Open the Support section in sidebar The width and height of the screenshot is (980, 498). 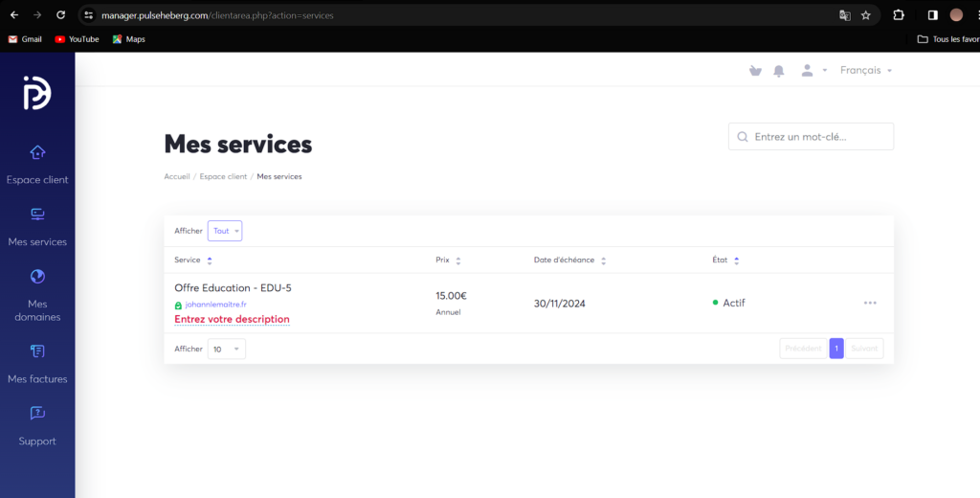click(x=37, y=426)
